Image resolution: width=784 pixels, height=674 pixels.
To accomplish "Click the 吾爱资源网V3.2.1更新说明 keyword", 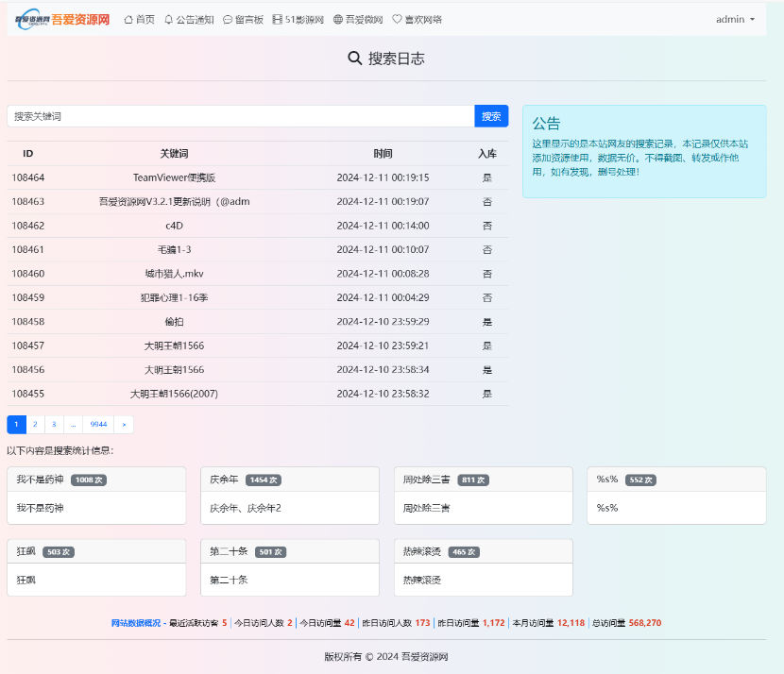I will click(174, 201).
